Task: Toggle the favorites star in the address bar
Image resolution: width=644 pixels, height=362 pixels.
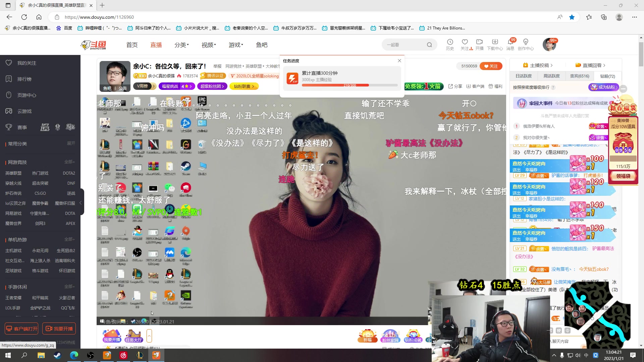Action: [572, 17]
